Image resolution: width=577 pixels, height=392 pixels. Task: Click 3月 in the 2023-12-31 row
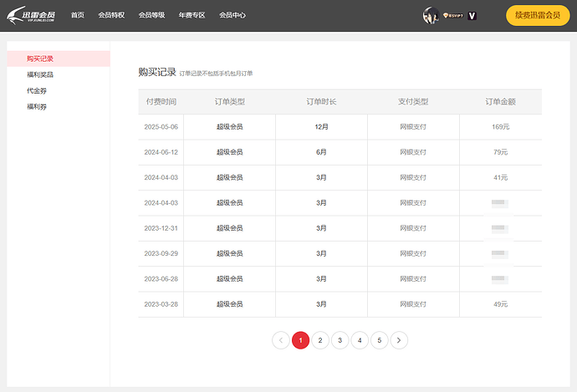click(321, 228)
